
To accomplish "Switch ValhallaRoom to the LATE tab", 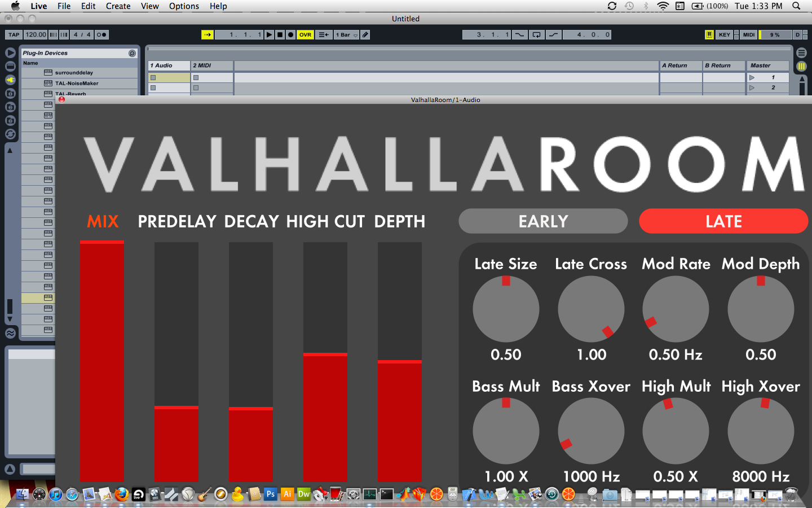I will (723, 221).
